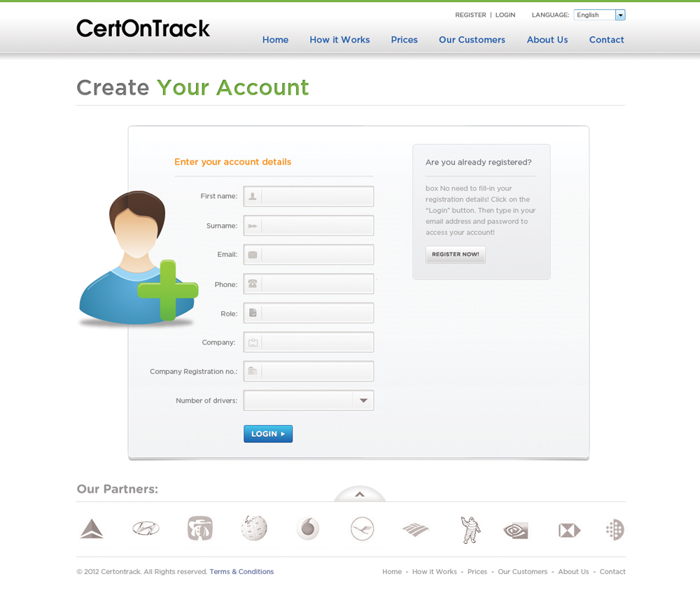Open Our Customers in the top navigation
700x593 pixels.
click(x=472, y=40)
